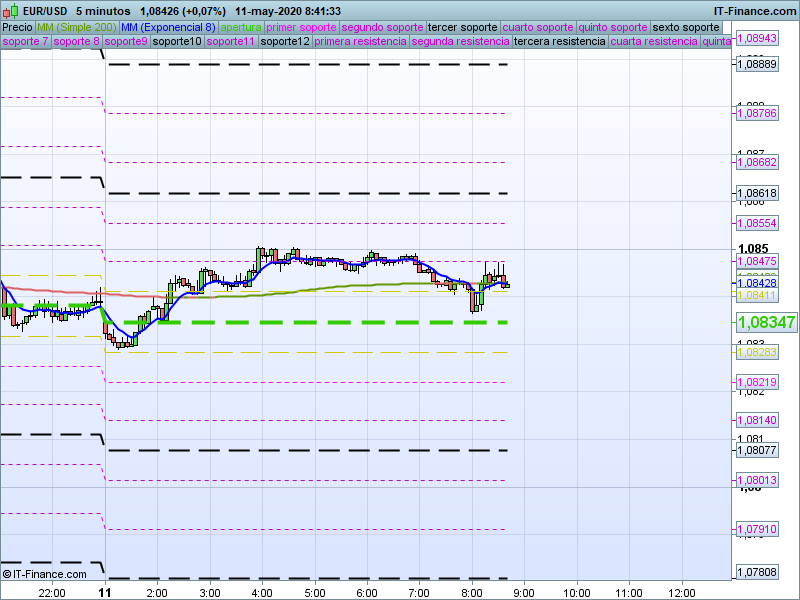Click the 5 minutos timeframe label

point(103,11)
